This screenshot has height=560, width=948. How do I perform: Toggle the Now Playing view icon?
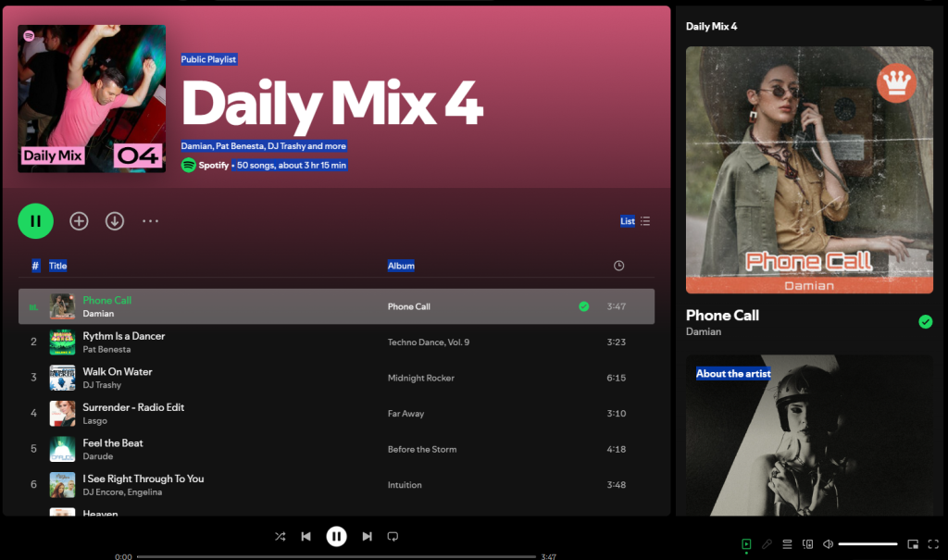[747, 544]
